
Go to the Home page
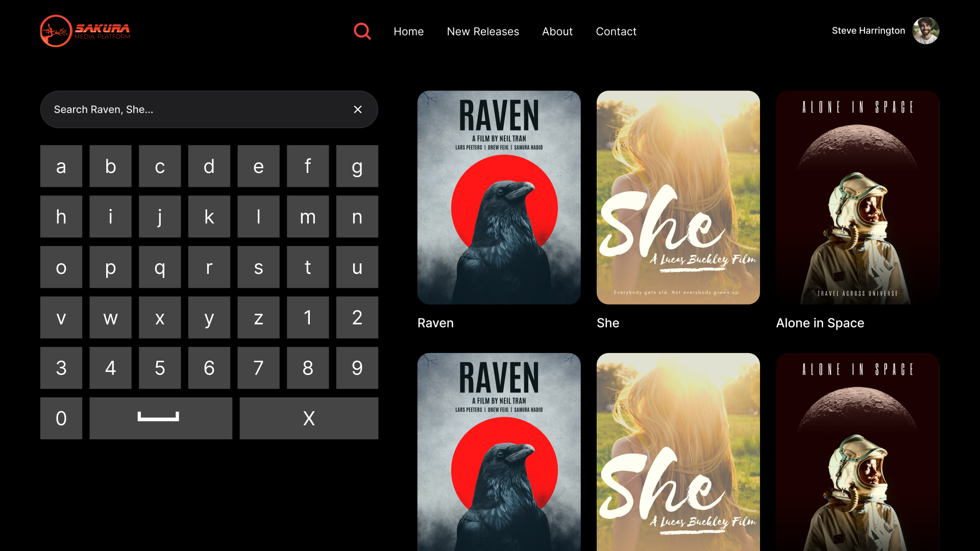coord(408,32)
